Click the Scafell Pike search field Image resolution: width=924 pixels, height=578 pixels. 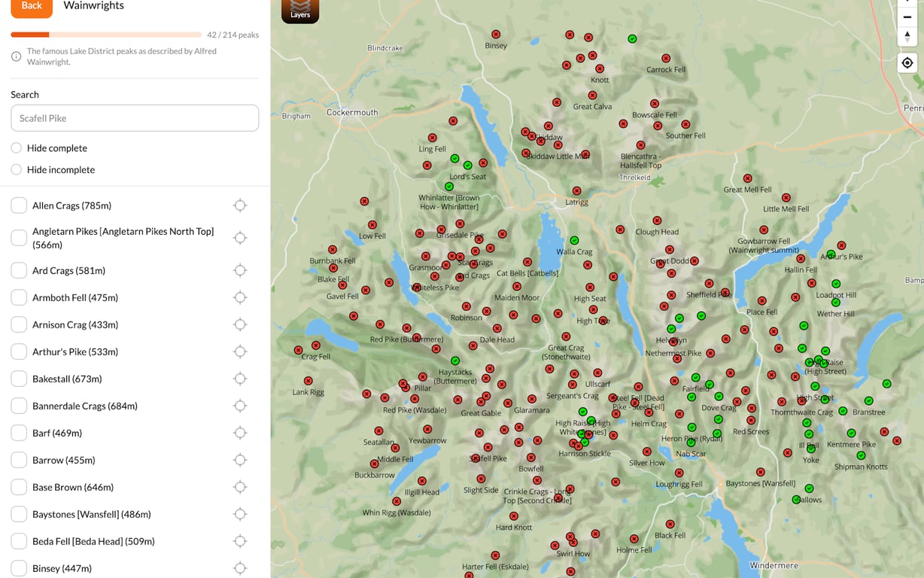[134, 118]
